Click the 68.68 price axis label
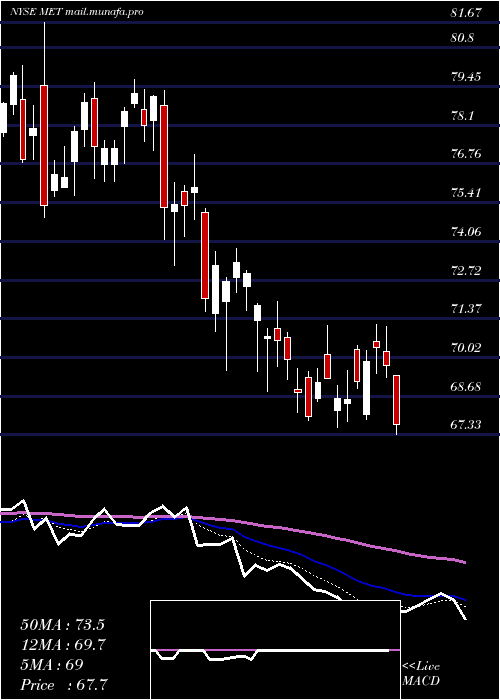The image size is (500, 700). coord(466,386)
